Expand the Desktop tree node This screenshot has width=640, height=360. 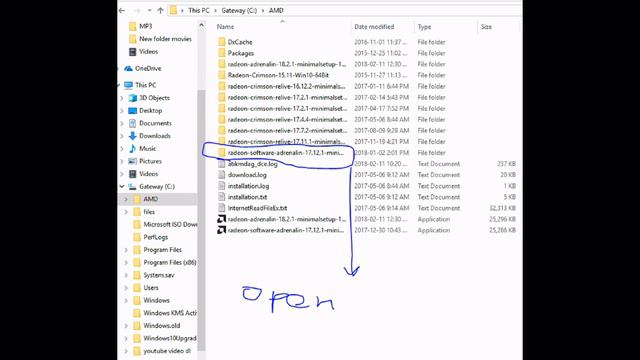click(122, 111)
